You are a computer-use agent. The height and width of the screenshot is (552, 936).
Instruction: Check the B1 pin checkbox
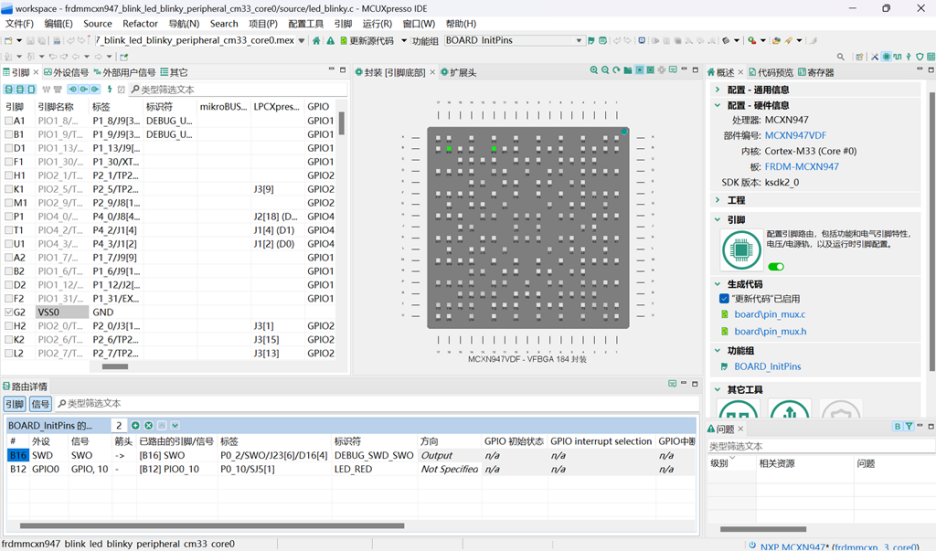(x=9, y=134)
